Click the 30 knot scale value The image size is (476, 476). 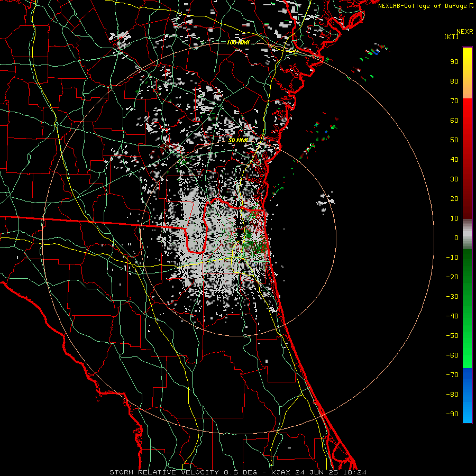tap(454, 179)
